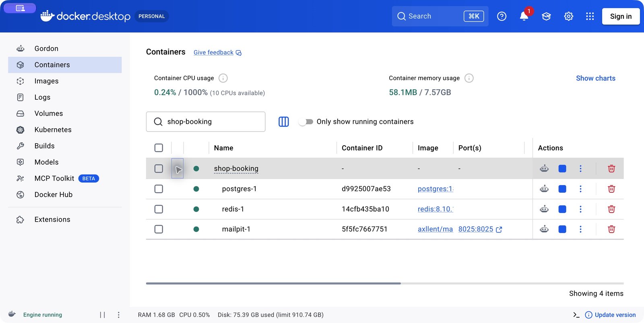644x323 pixels.
Task: Open more actions for redis-1
Action: point(580,209)
